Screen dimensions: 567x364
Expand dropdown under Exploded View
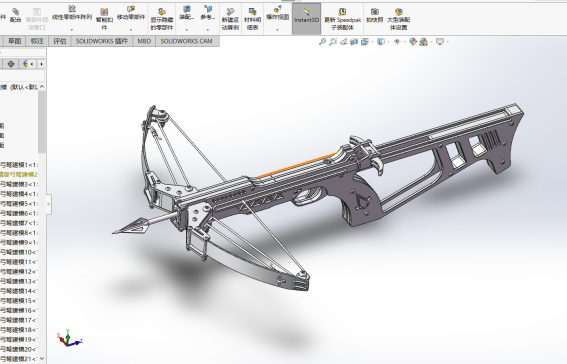277,29
